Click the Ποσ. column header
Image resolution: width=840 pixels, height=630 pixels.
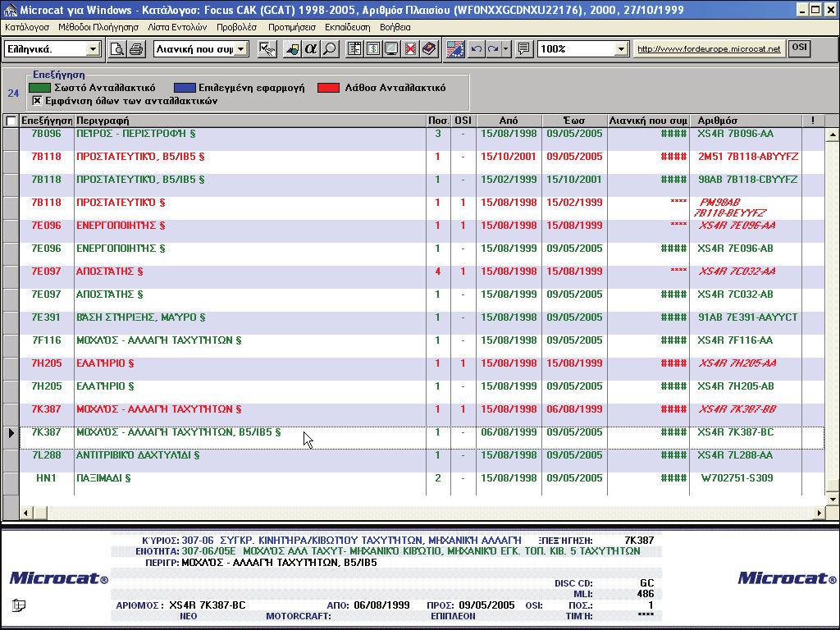(438, 121)
